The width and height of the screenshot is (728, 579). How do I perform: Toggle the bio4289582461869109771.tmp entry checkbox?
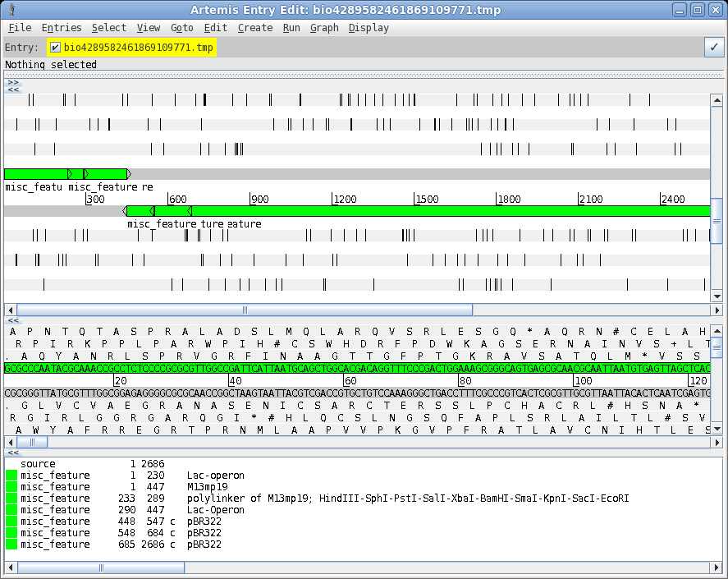click(x=56, y=48)
